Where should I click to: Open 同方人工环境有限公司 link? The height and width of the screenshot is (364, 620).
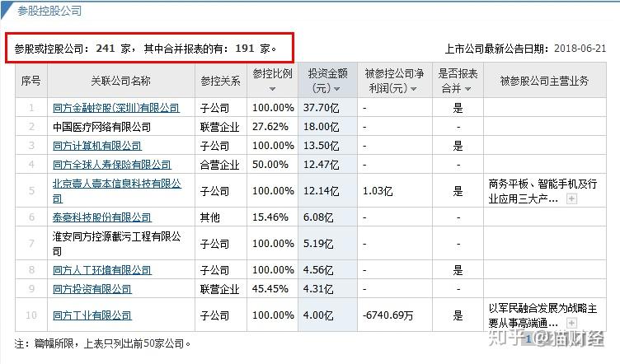click(x=101, y=270)
